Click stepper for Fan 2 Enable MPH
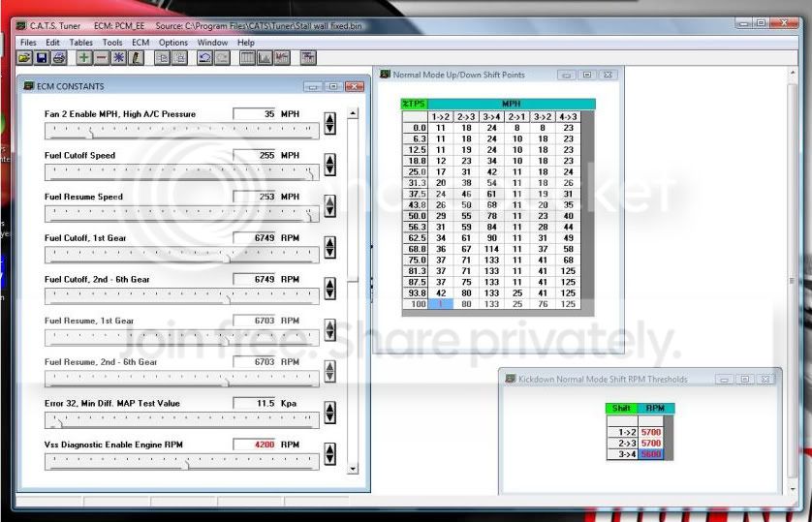 click(x=329, y=123)
